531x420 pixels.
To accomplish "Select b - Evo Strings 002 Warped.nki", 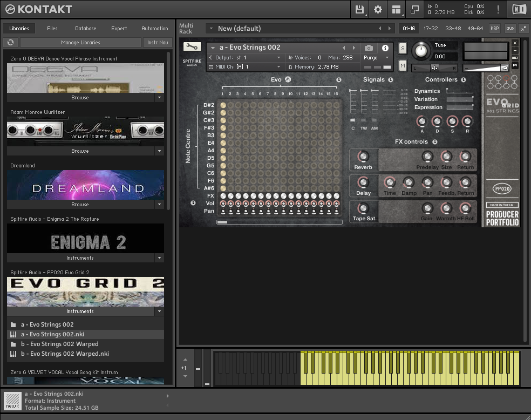I will [85, 354].
